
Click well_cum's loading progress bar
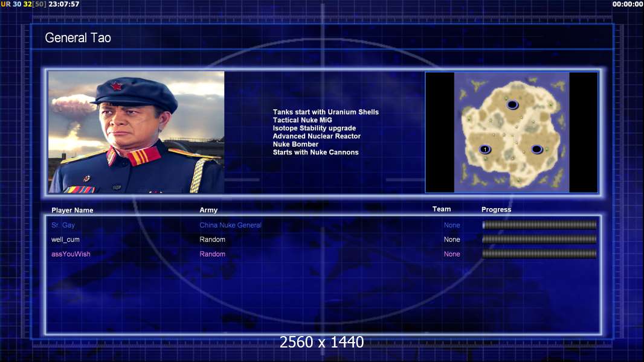coord(539,240)
